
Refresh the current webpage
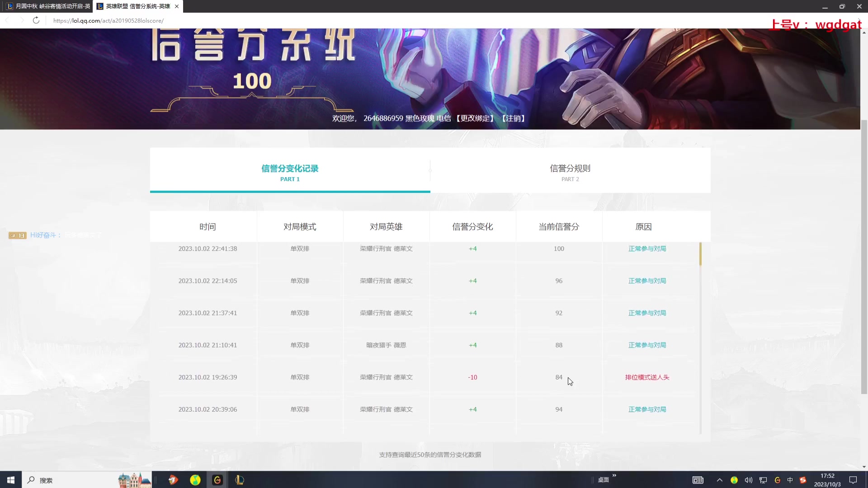tap(36, 20)
